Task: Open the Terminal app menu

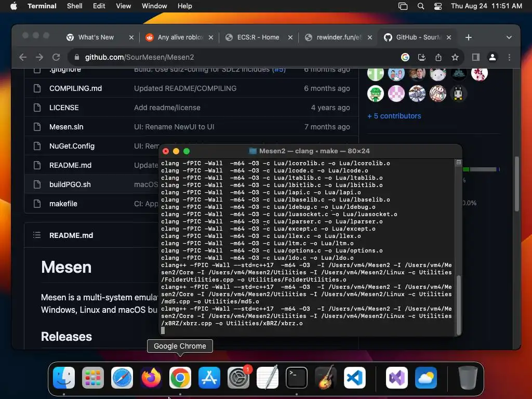Action: click(42, 6)
